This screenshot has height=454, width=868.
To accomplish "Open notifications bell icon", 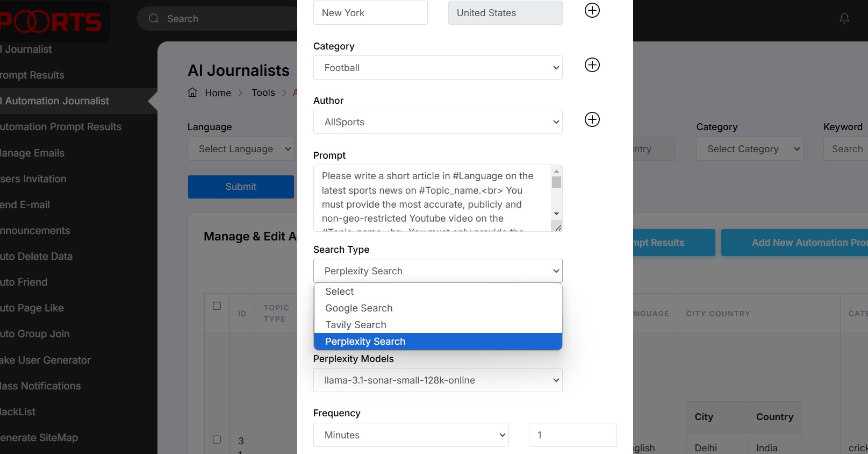I will click(x=844, y=19).
